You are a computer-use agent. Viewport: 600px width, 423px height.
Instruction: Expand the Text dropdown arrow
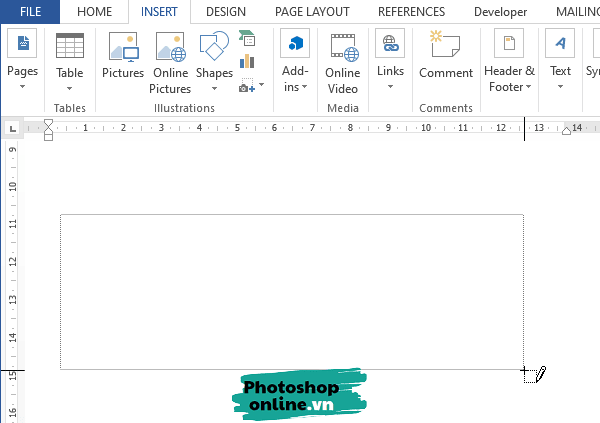560,87
